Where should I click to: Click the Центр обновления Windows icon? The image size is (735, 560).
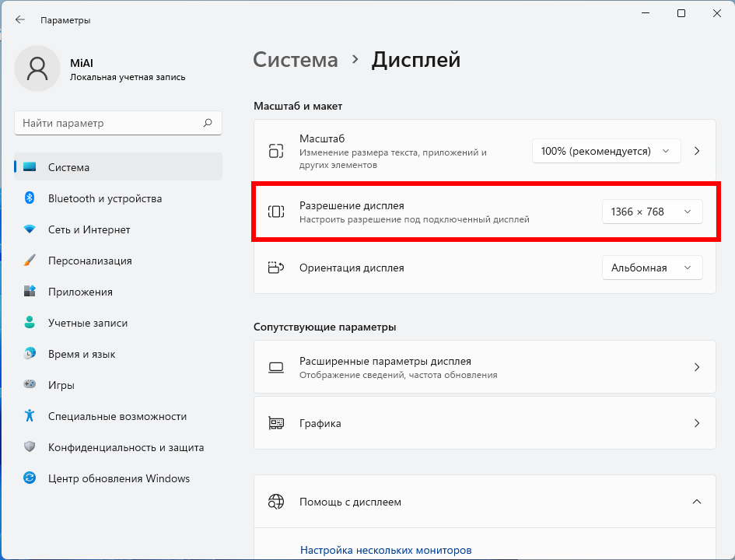(30, 478)
